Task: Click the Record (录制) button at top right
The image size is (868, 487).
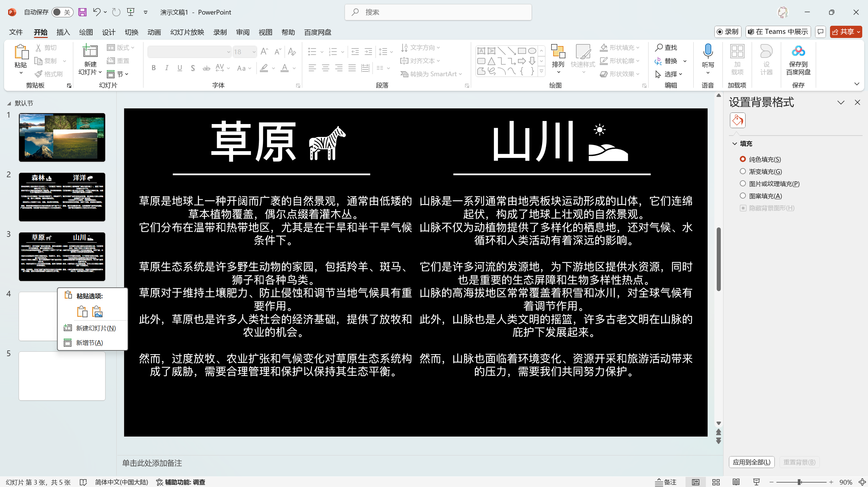Action: [x=728, y=32]
